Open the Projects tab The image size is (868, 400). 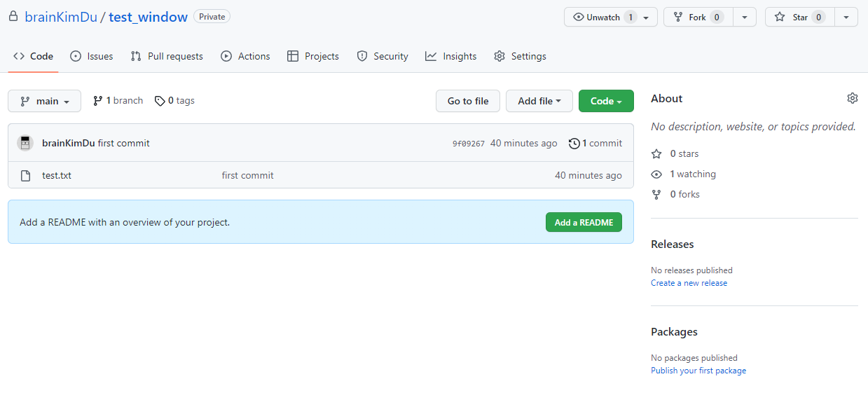(313, 56)
